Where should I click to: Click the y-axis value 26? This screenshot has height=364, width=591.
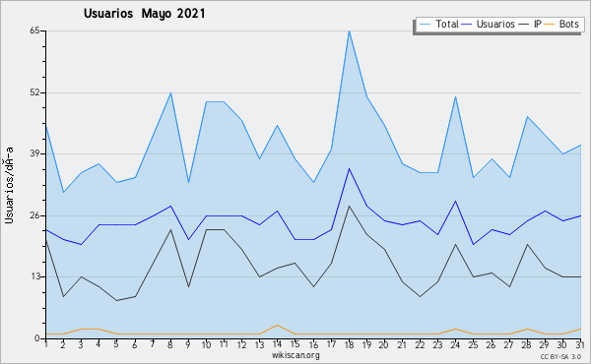click(34, 215)
